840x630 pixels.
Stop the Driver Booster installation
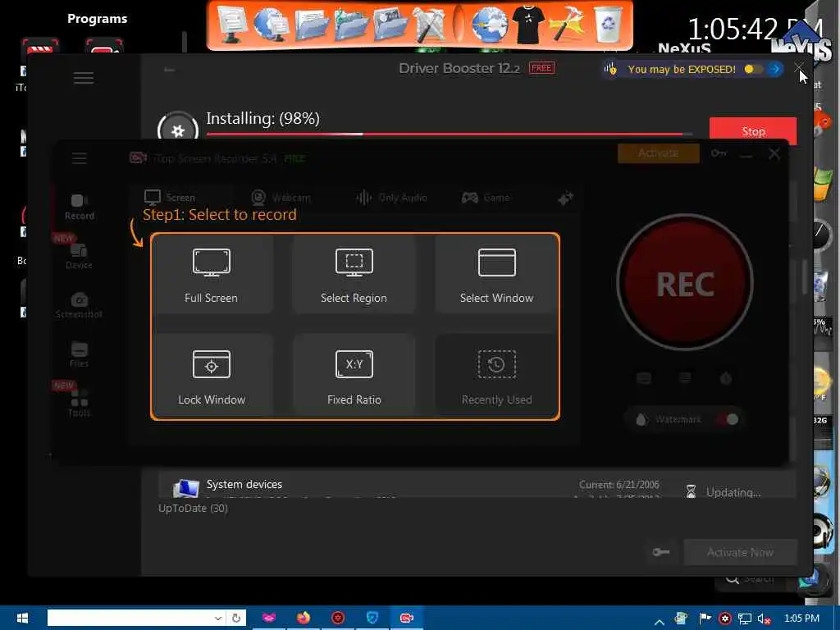click(x=753, y=131)
